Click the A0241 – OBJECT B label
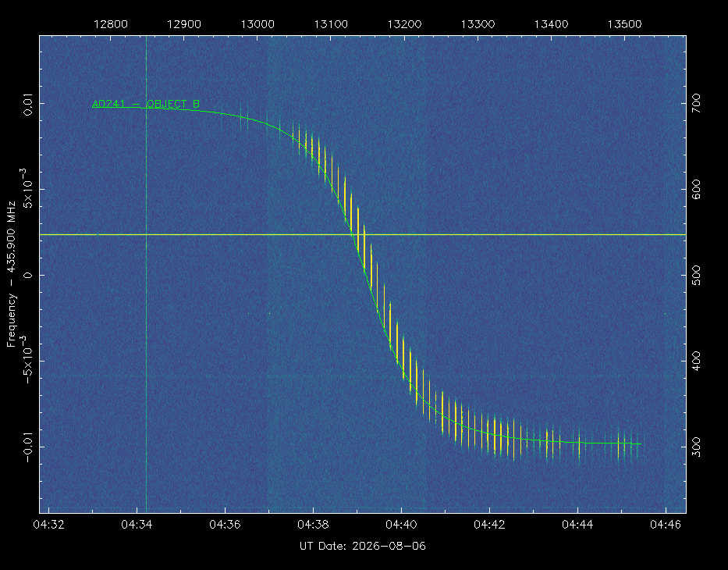The height and width of the screenshot is (570, 728). (146, 104)
